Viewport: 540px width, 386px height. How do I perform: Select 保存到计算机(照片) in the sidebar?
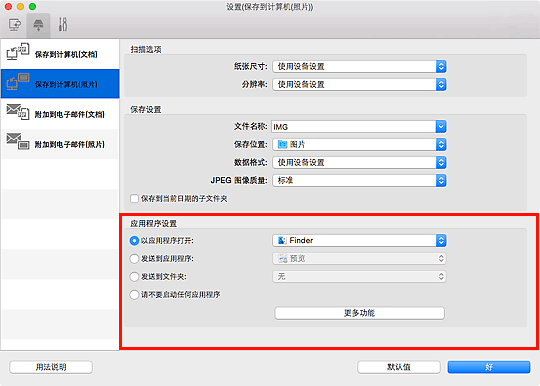click(x=60, y=84)
